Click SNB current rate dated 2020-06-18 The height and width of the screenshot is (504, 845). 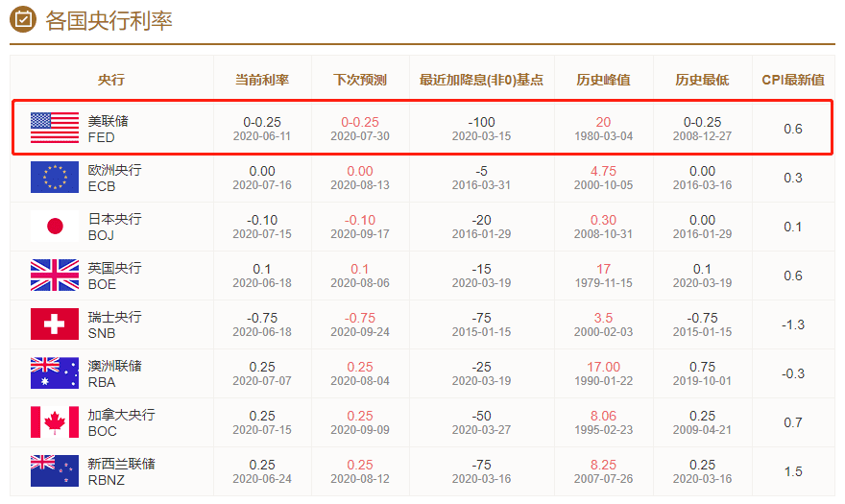pyautogui.click(x=262, y=325)
